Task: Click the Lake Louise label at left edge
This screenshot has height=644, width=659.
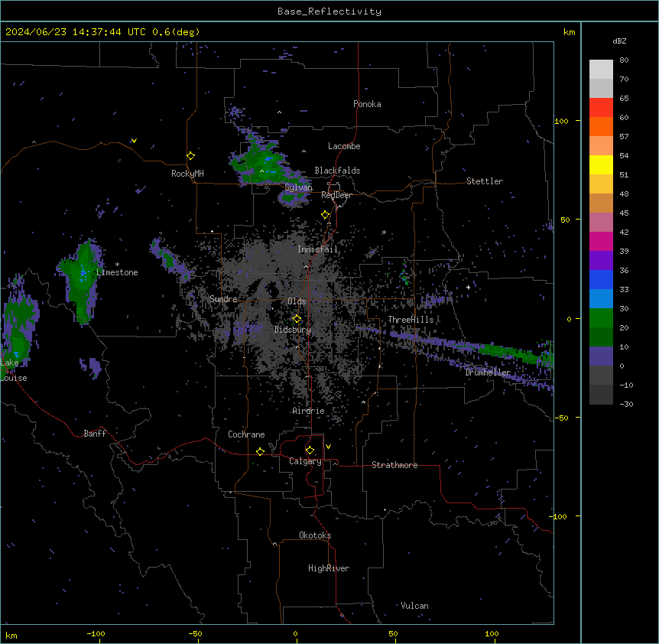Action: pyautogui.click(x=12, y=370)
